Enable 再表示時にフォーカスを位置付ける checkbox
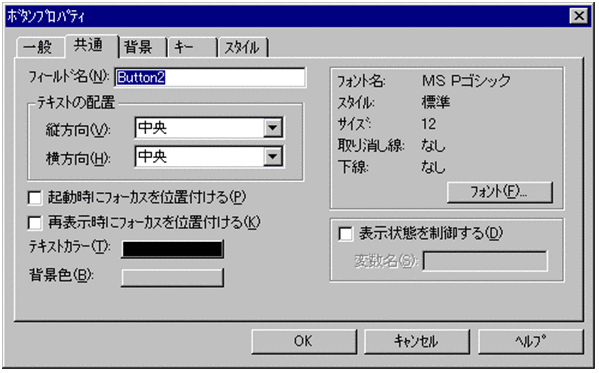 [35, 223]
